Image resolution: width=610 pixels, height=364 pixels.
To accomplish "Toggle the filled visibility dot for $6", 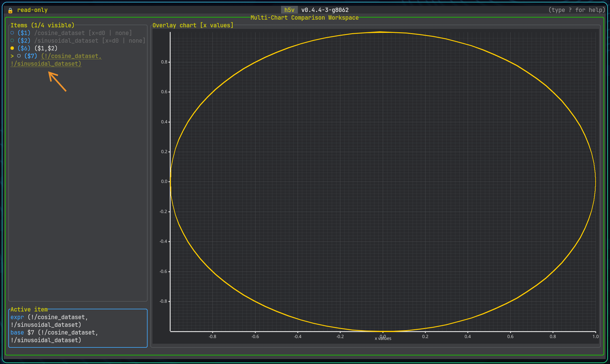I will coord(12,48).
